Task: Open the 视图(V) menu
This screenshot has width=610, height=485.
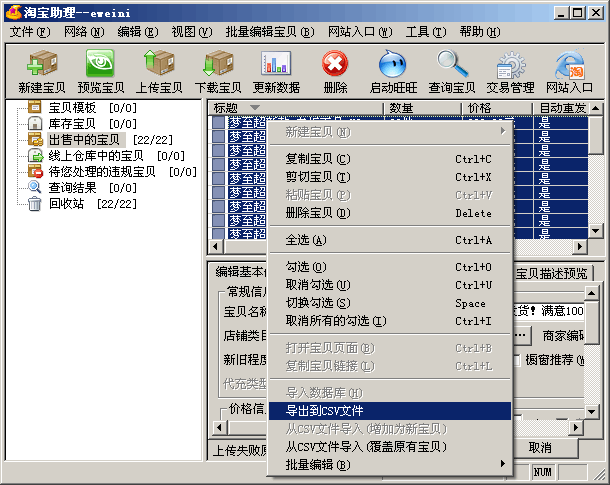Action: point(192,32)
